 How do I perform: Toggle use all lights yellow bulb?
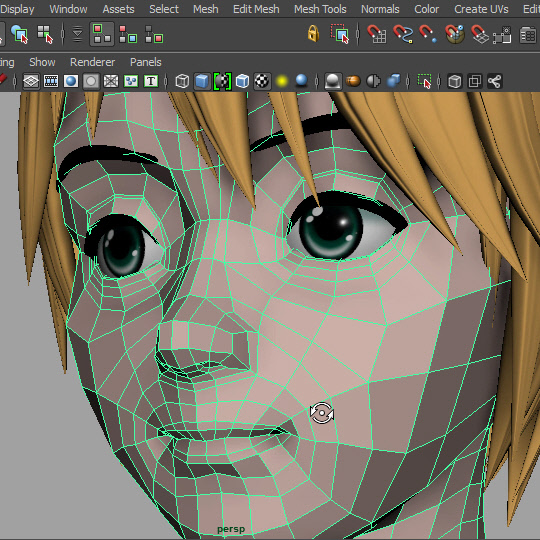pos(282,81)
